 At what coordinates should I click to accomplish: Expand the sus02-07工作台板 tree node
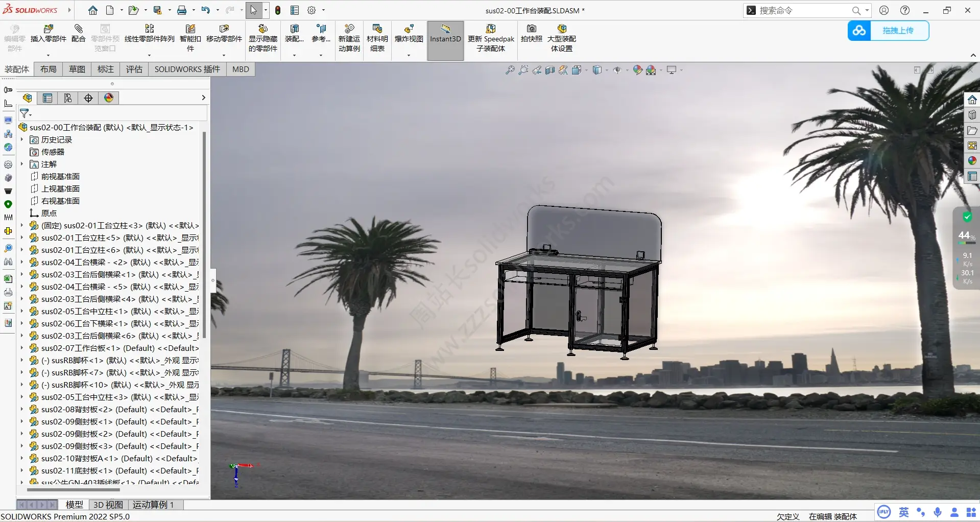tap(21, 348)
